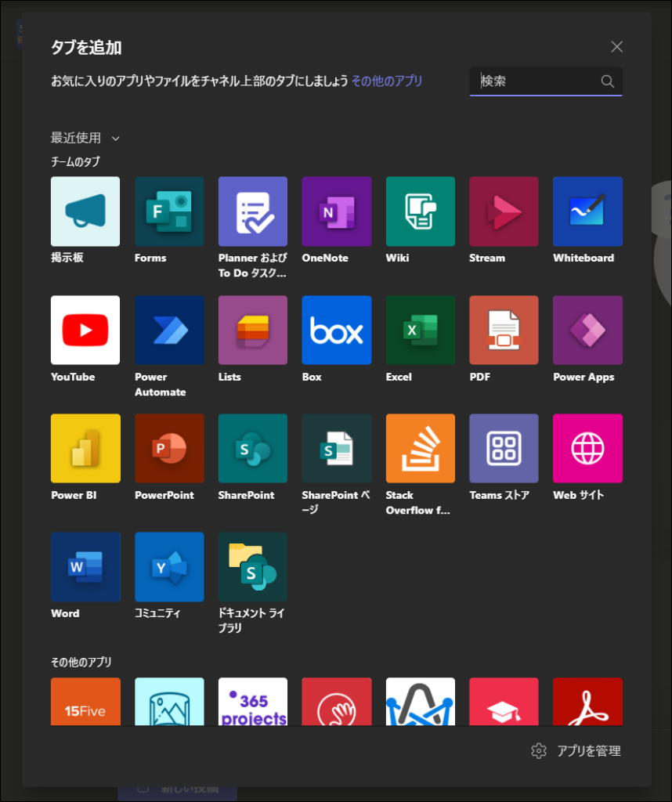
Task: Choose the Power Automate icon
Action: click(x=169, y=330)
